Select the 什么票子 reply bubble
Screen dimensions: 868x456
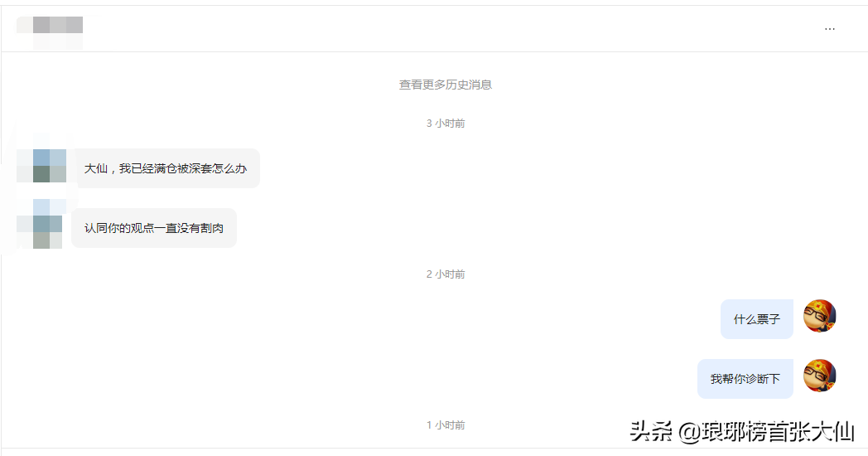pos(757,319)
